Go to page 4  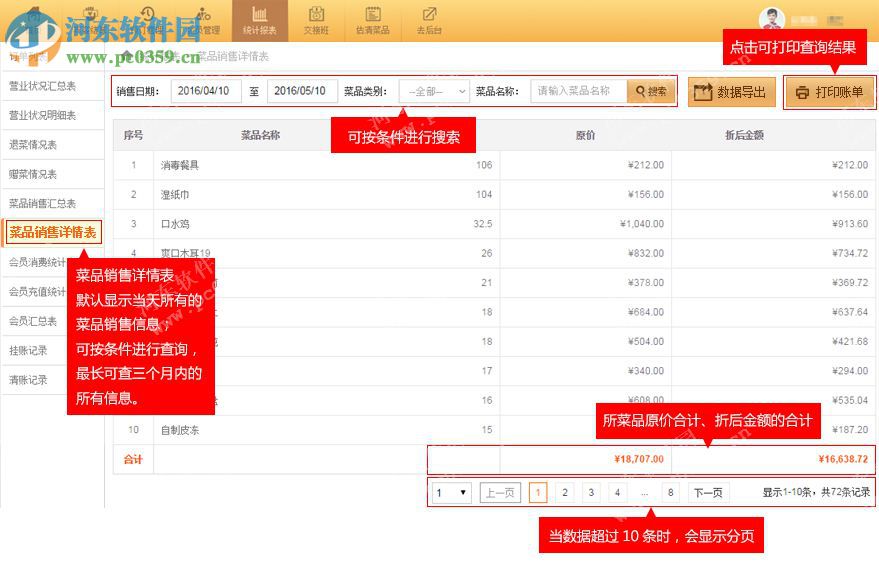617,493
